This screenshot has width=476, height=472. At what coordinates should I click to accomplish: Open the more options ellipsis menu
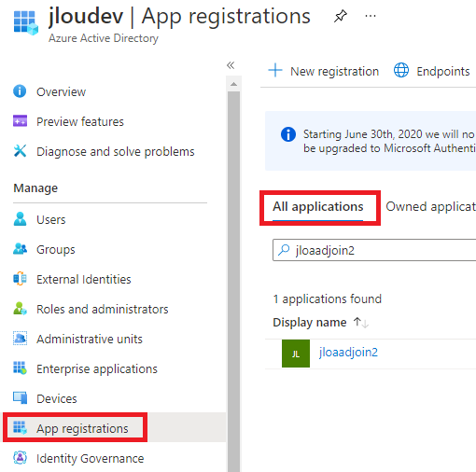(371, 16)
